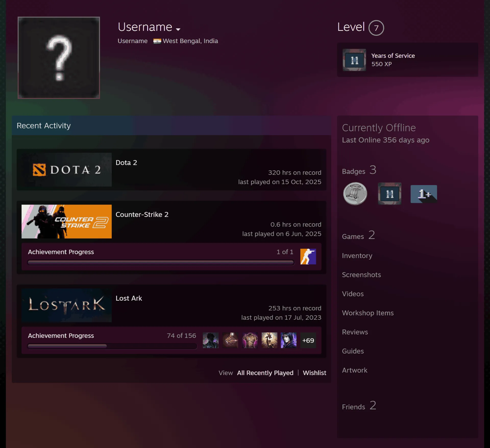Open the Dota 2 game title link
The width and height of the screenshot is (490, 448).
pyautogui.click(x=126, y=163)
